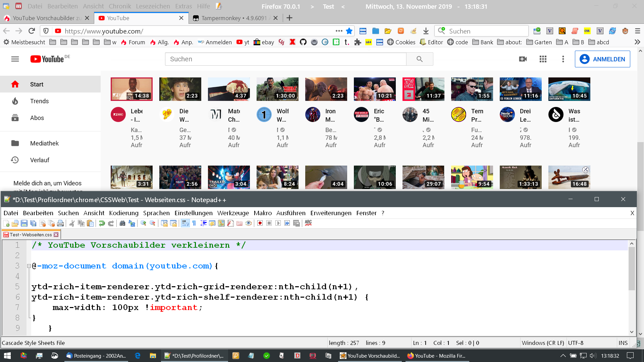The image size is (644, 362).
Task: Start macro recording with the red dot icon
Action: pos(260,223)
